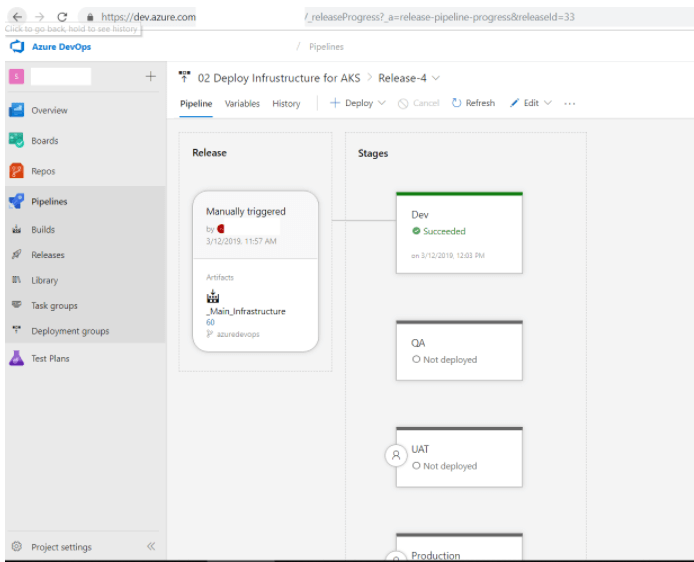Go back using browser back arrow

coord(17,17)
